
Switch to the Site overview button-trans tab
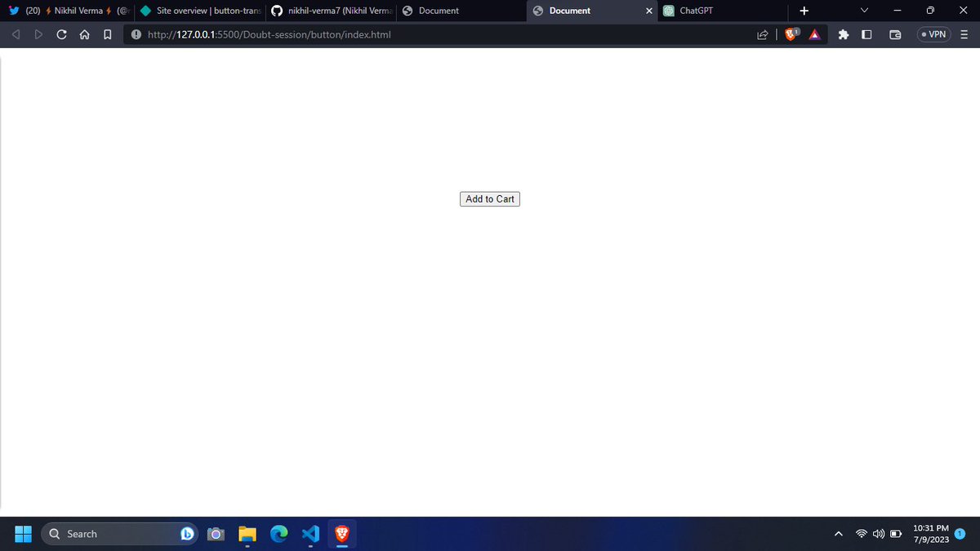[200, 11]
